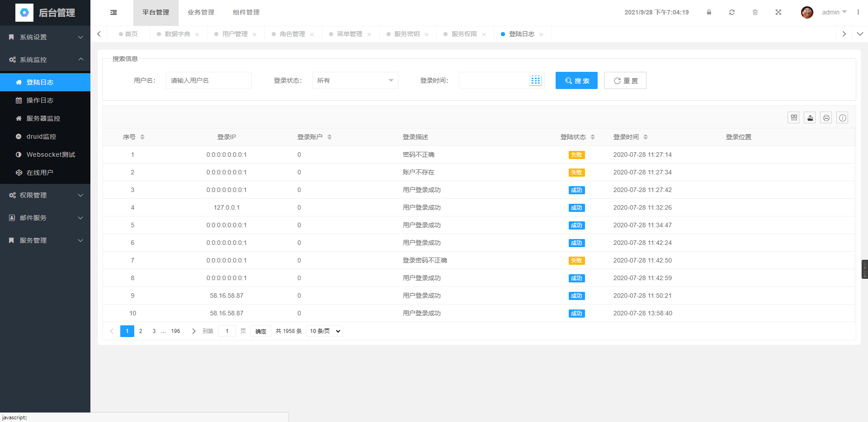Open the calendar date picker icon

click(536, 80)
